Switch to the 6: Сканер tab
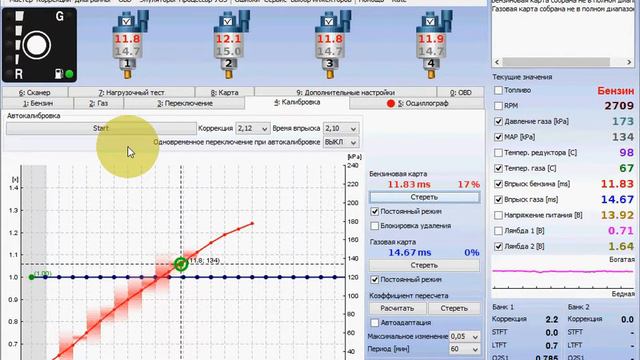 pos(35,93)
